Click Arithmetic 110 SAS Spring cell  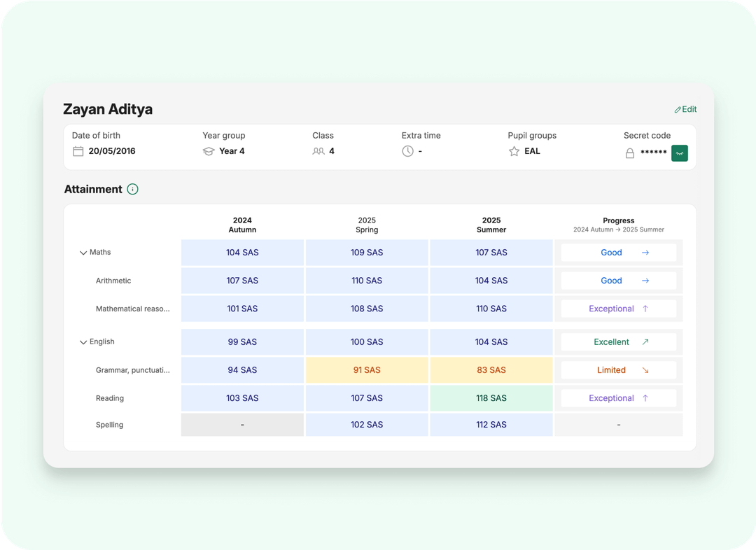[367, 281]
